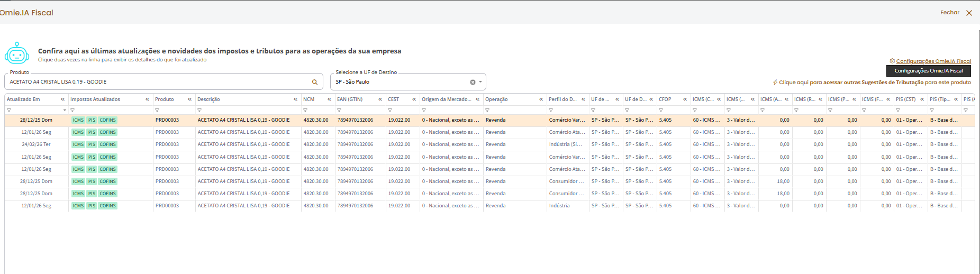Screen dimensions: 980x274
Task: Click the search magnifier icon in Produto field
Action: 314,82
